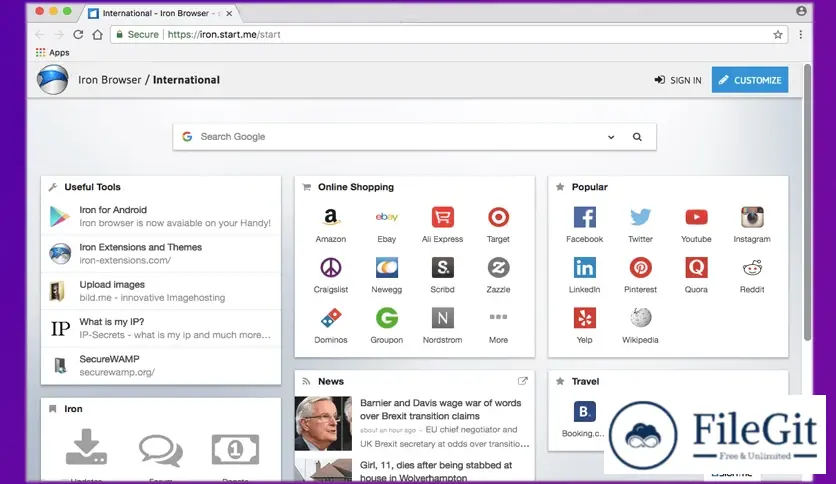Open the Barnier news thumbnail
This screenshot has width=836, height=484.
click(x=323, y=423)
